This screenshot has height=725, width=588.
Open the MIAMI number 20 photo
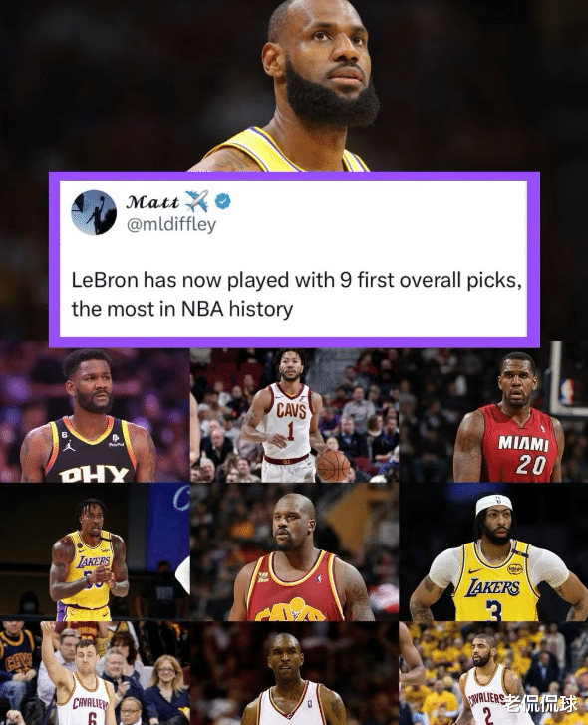click(493, 412)
